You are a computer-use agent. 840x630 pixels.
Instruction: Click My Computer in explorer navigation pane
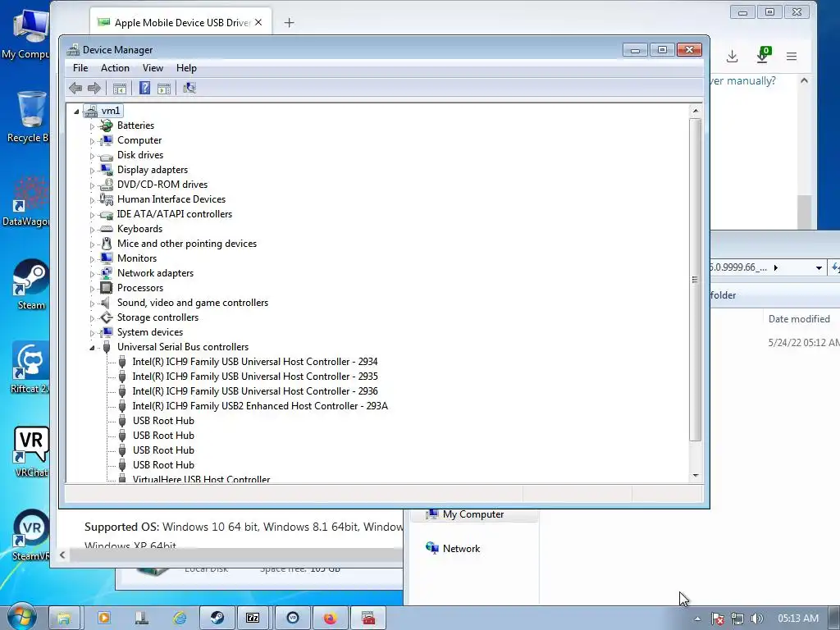(x=473, y=514)
